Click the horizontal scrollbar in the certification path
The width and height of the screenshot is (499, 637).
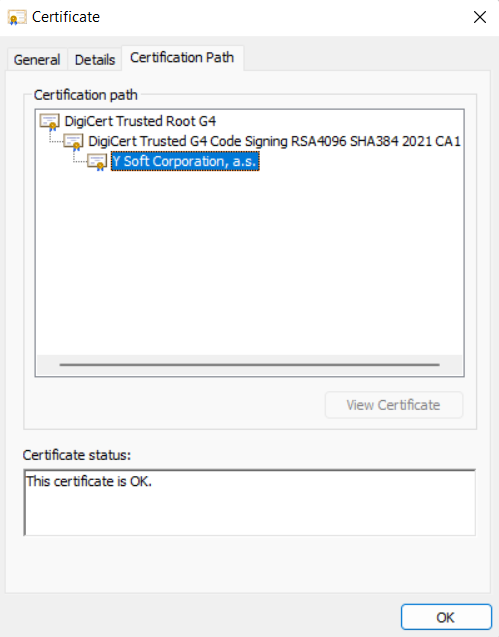[250, 365]
